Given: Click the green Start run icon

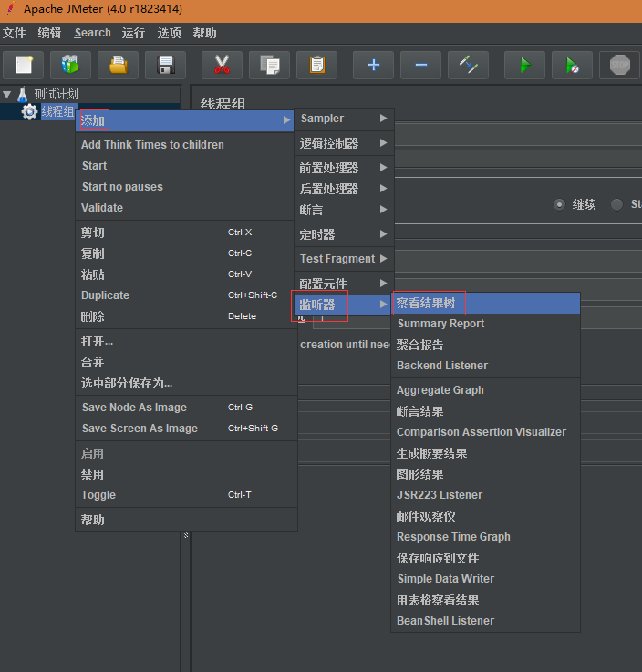Looking at the screenshot, I should tap(525, 65).
